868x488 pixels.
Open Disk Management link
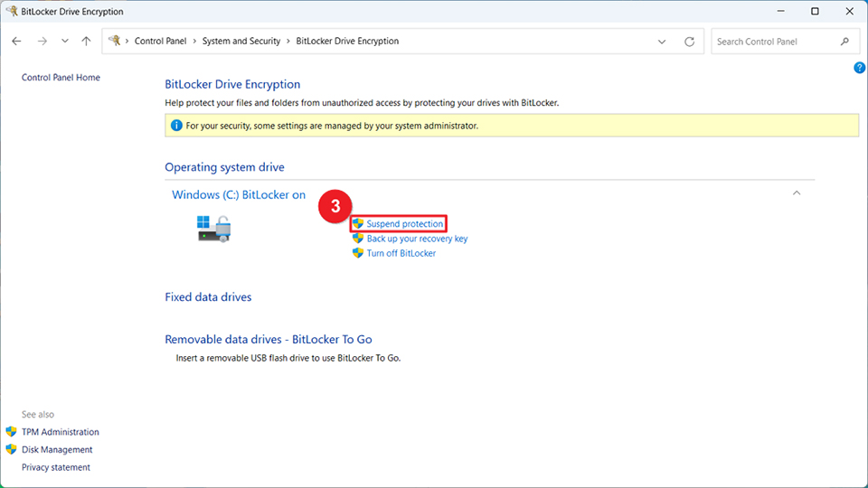tap(57, 449)
